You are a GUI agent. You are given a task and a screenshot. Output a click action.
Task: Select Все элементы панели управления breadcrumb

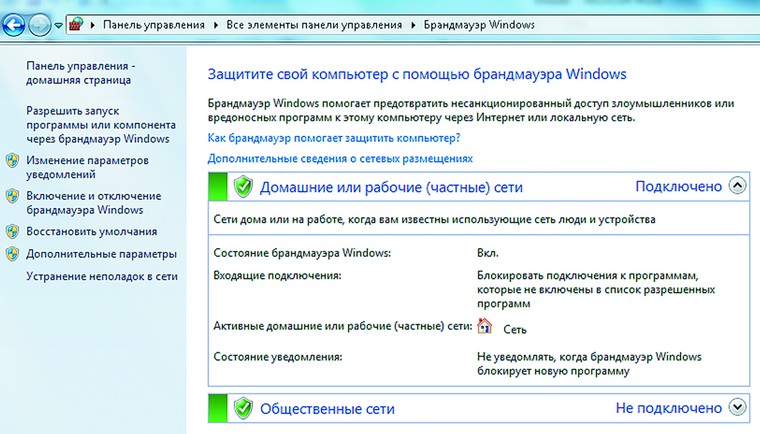[314, 25]
